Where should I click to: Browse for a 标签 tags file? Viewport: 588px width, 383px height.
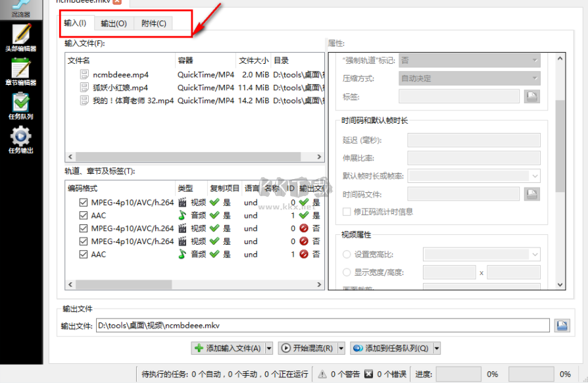pyautogui.click(x=531, y=97)
